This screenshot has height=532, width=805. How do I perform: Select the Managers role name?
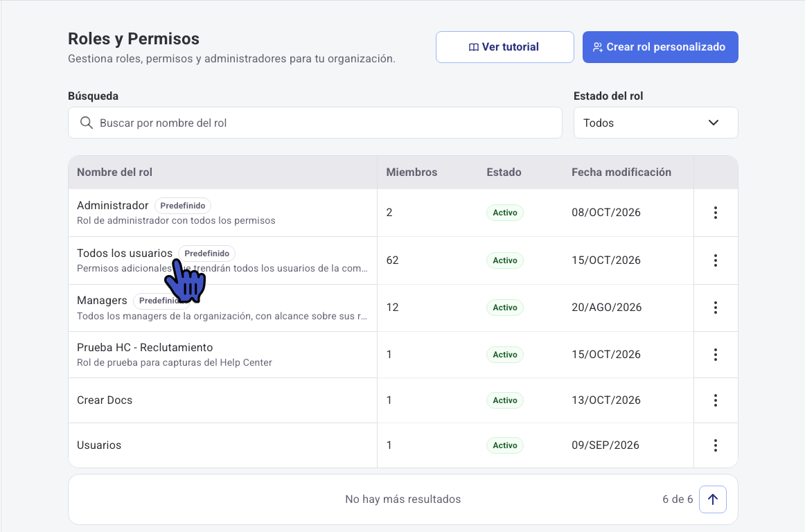[x=102, y=301]
